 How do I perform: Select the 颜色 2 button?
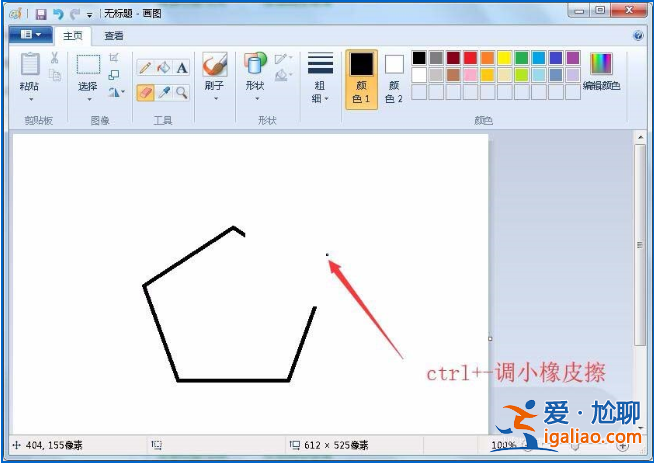click(394, 79)
